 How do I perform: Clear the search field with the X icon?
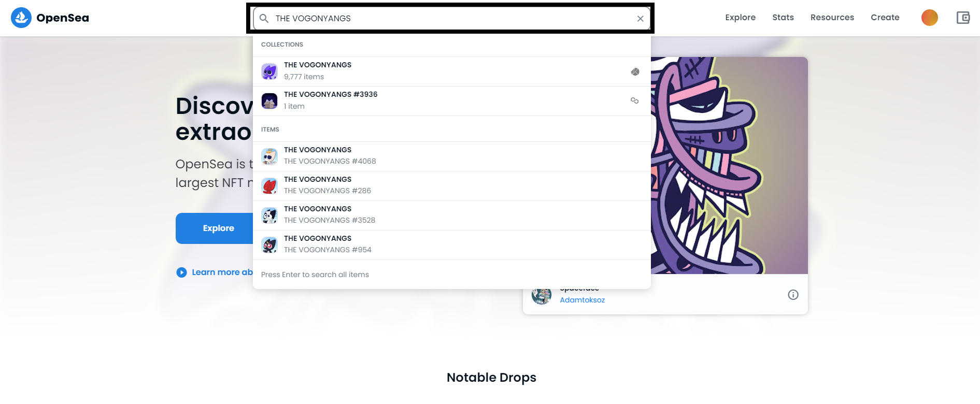point(641,19)
